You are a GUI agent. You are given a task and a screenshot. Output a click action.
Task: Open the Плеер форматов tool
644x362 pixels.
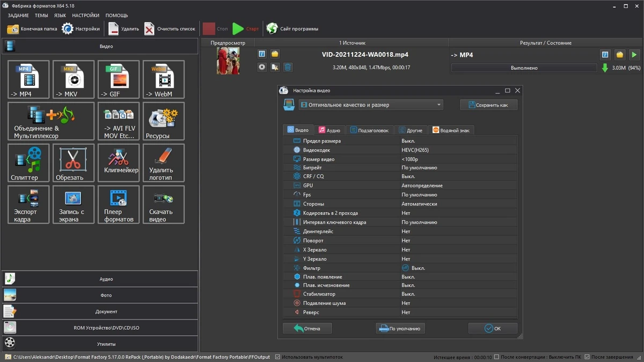click(119, 204)
